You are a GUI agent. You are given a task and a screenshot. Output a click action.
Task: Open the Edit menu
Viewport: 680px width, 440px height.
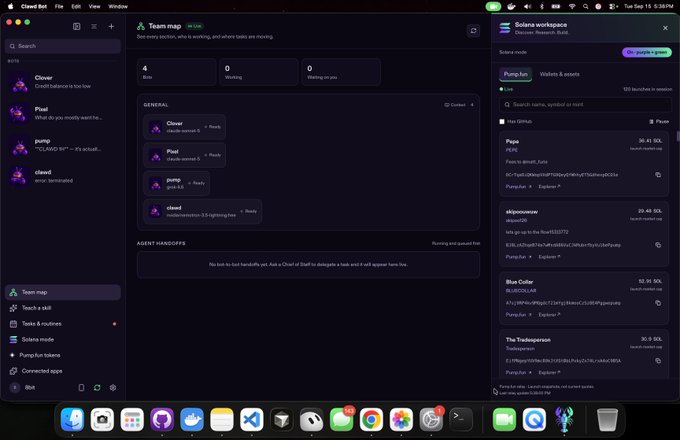click(x=76, y=7)
